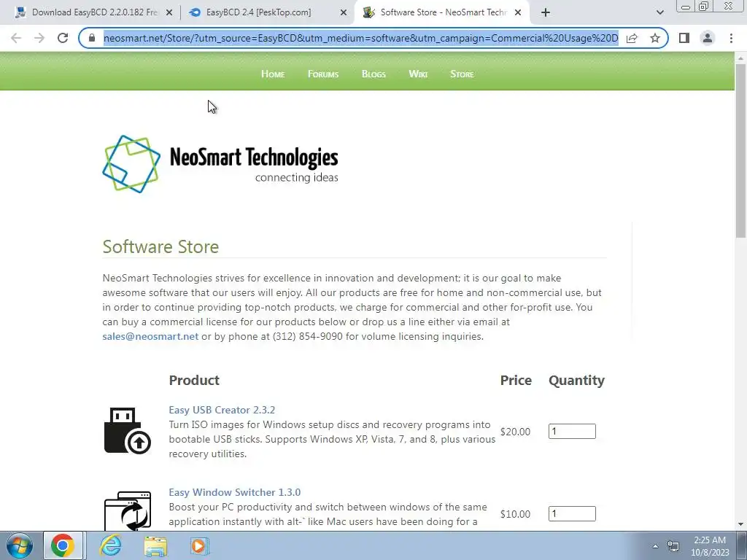The height and width of the screenshot is (560, 747).
Task: Close the Download EasyBCD tab
Action: [169, 12]
